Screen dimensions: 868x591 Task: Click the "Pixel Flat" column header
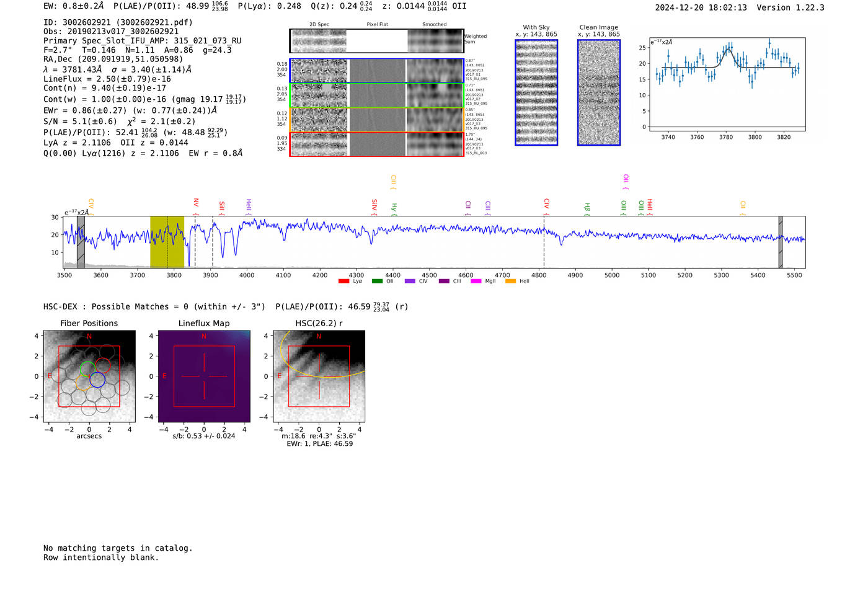pyautogui.click(x=377, y=24)
